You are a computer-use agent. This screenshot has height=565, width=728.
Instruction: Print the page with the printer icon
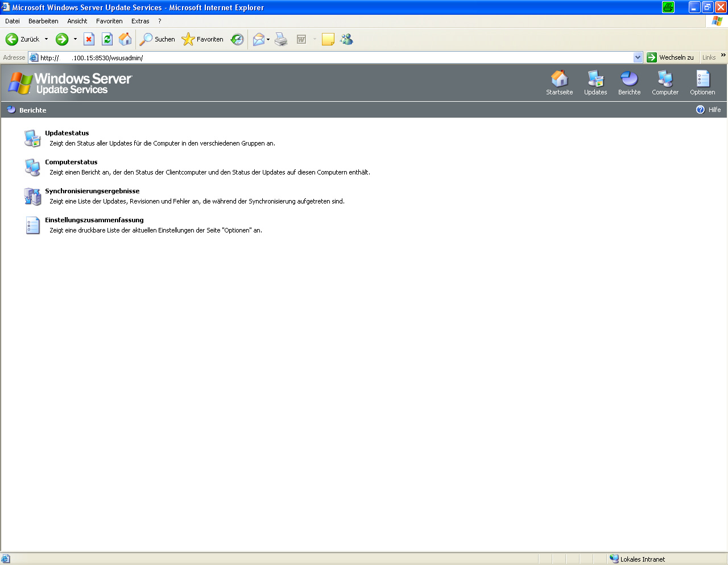pos(281,39)
